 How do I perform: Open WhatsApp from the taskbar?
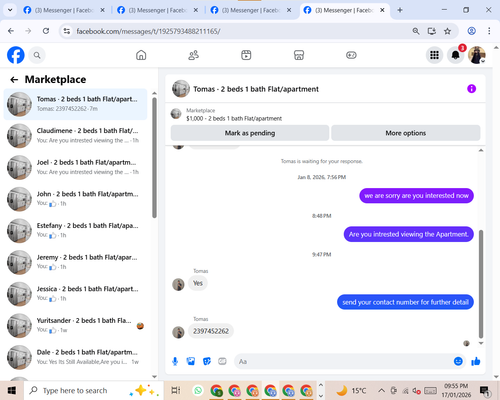[198, 390]
